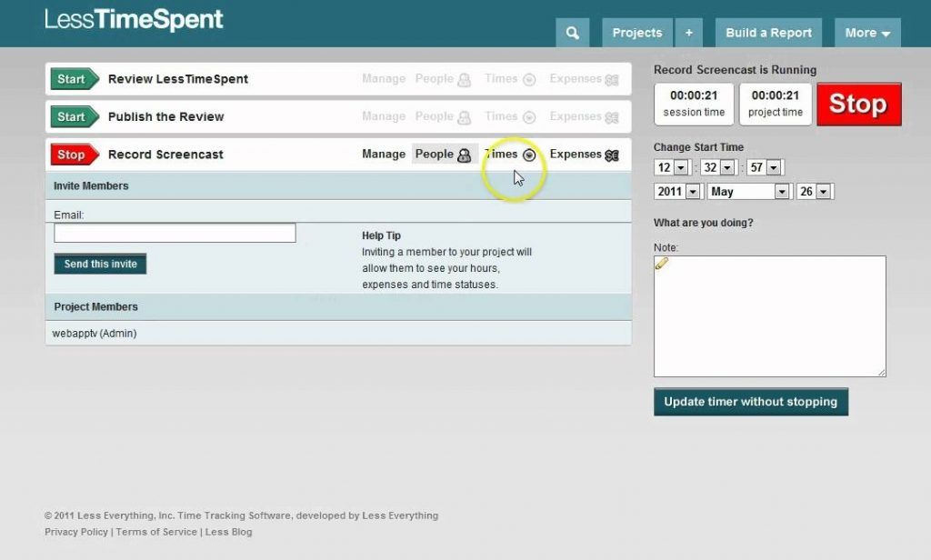
Task: Click the plus icon to add project
Action: (688, 33)
